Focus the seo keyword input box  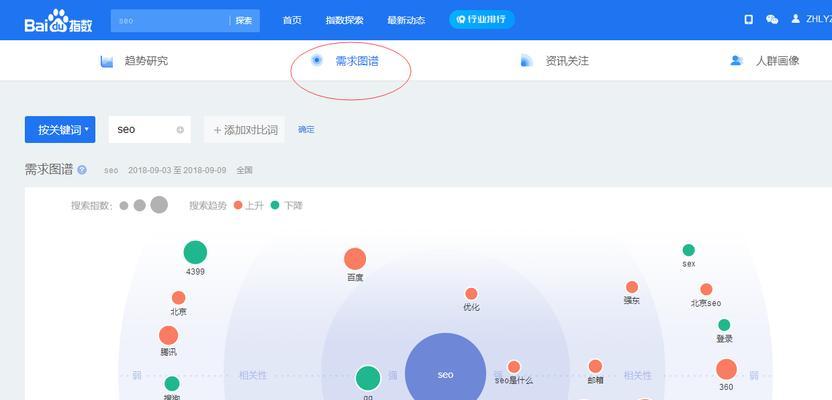pyautogui.click(x=150, y=129)
